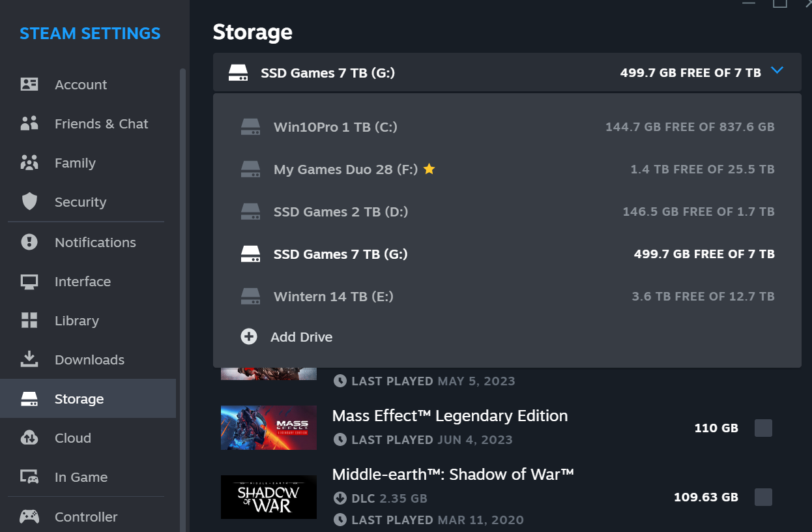This screenshot has height=532, width=812.
Task: Collapse the drive dropdown with the blue chevron
Action: click(777, 70)
